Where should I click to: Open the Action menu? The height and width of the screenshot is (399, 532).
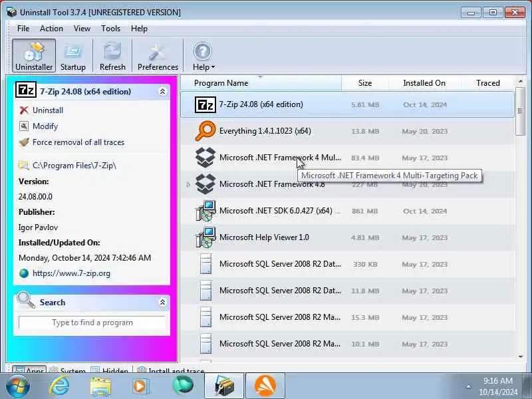[x=51, y=29]
